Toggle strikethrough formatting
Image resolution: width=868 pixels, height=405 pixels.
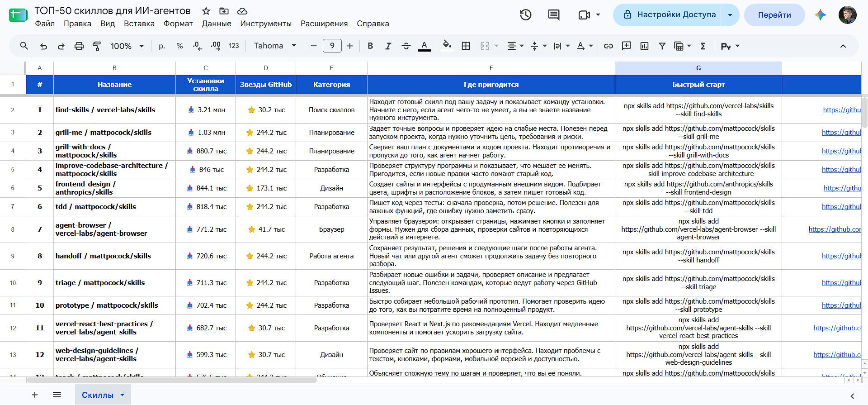pyautogui.click(x=406, y=46)
